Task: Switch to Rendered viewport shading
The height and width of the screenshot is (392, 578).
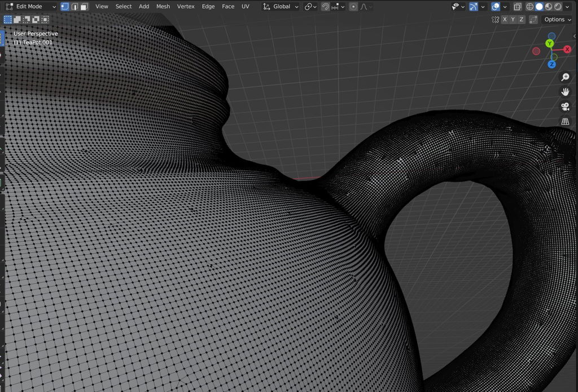Action: click(x=558, y=7)
